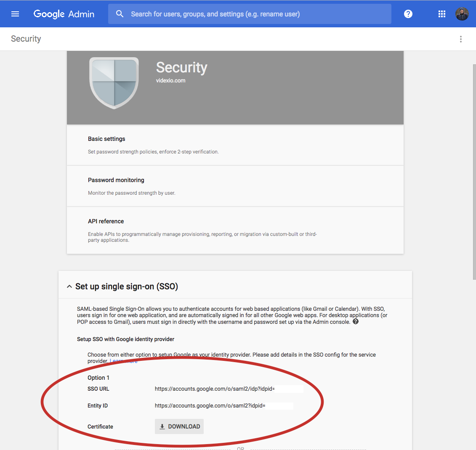The image size is (476, 450).
Task: Open the Google apps grid launcher
Action: [442, 14]
